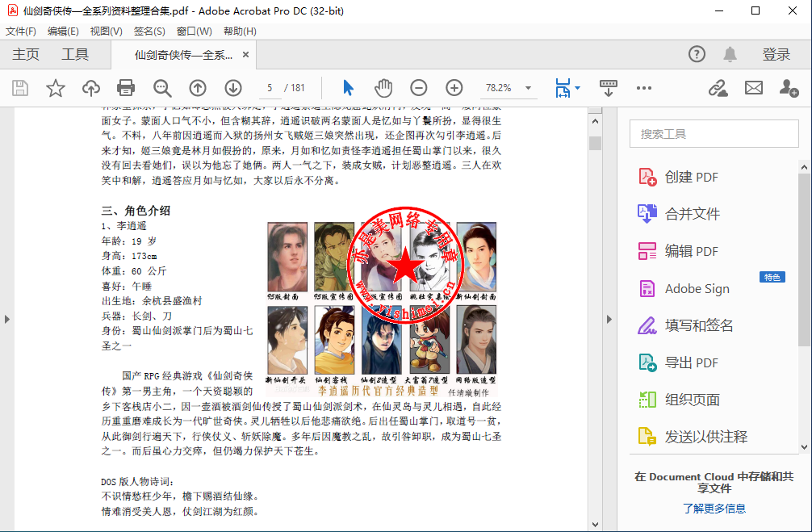Go to the next page arrow
Image resolution: width=812 pixels, height=532 pixels.
coord(233,88)
